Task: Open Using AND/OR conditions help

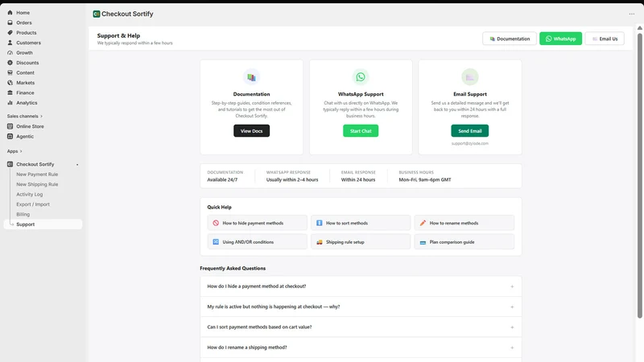Action: pos(257,242)
